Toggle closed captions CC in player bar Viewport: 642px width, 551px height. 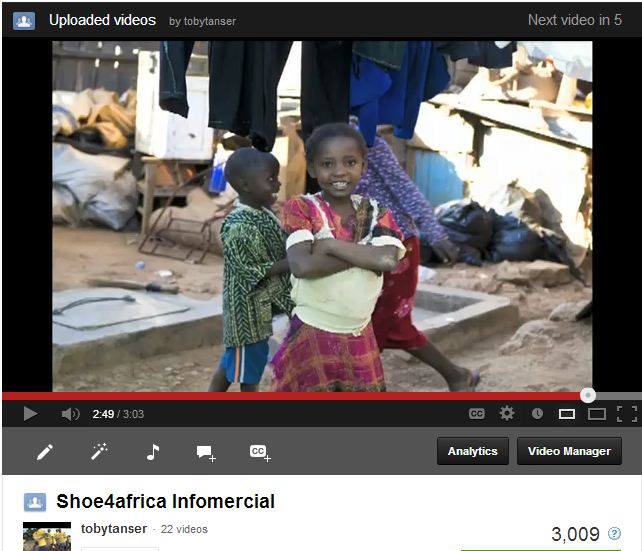pos(477,413)
